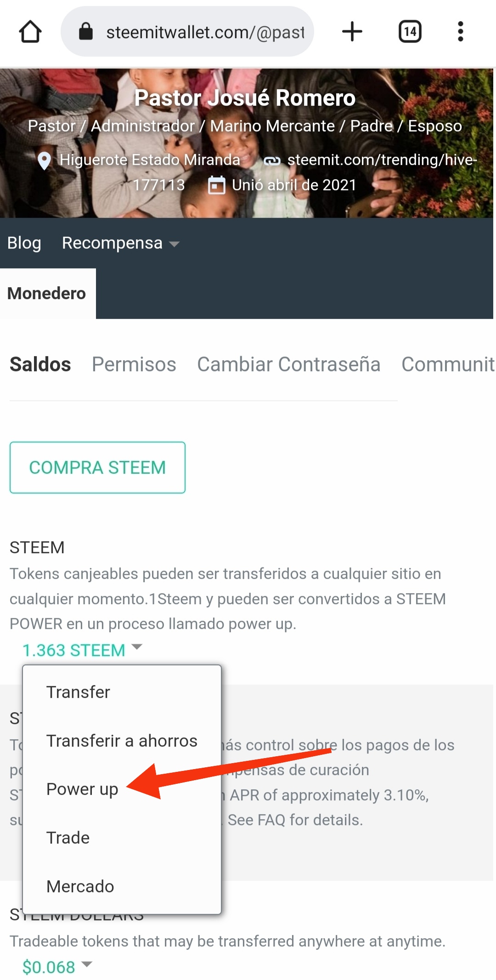Select Power up from the menu

82,789
